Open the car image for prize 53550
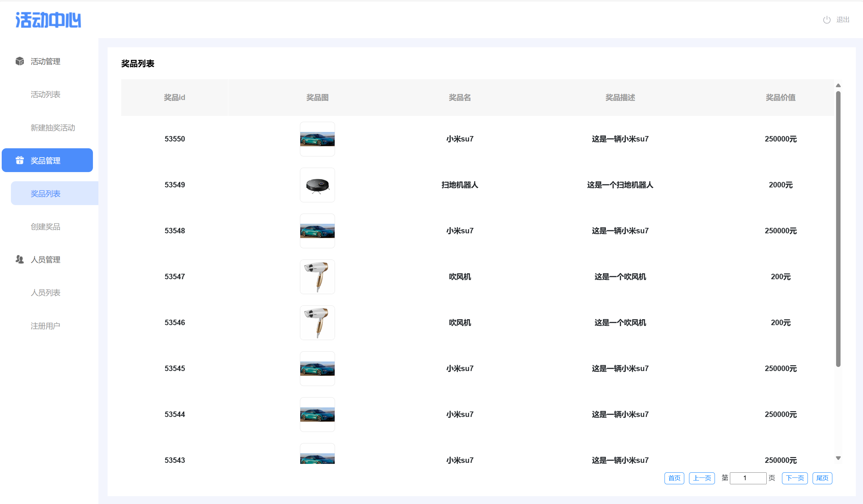Screen dimensions: 863x504 [x=317, y=139]
